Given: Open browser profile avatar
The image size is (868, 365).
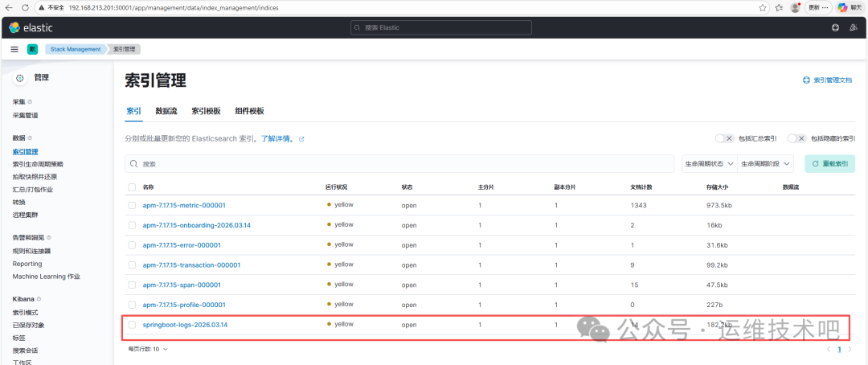Looking at the screenshot, I should (x=795, y=8).
